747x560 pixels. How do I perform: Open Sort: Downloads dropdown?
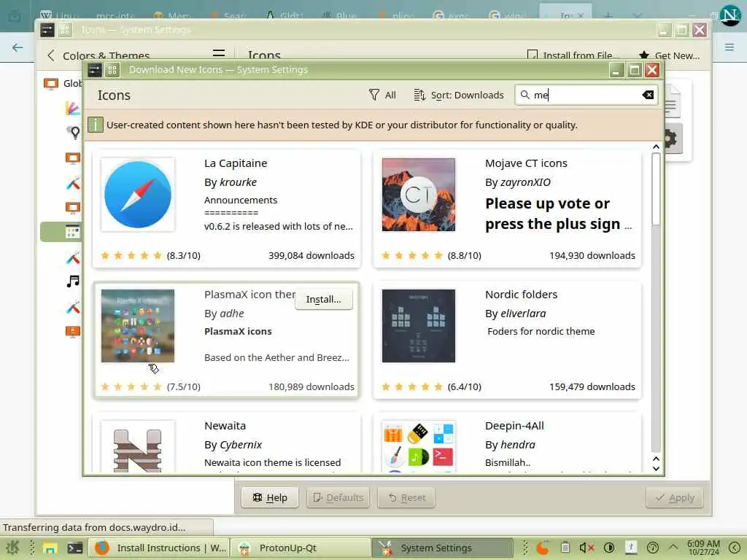(x=458, y=95)
